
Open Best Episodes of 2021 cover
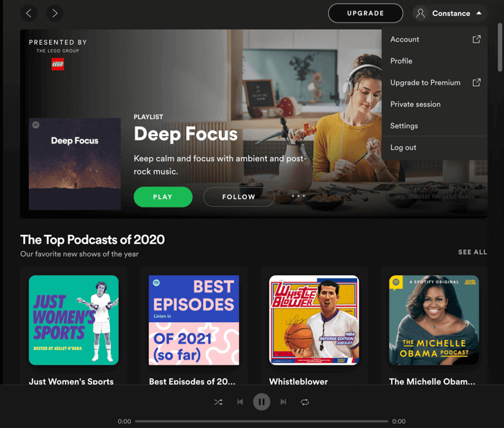pos(194,320)
